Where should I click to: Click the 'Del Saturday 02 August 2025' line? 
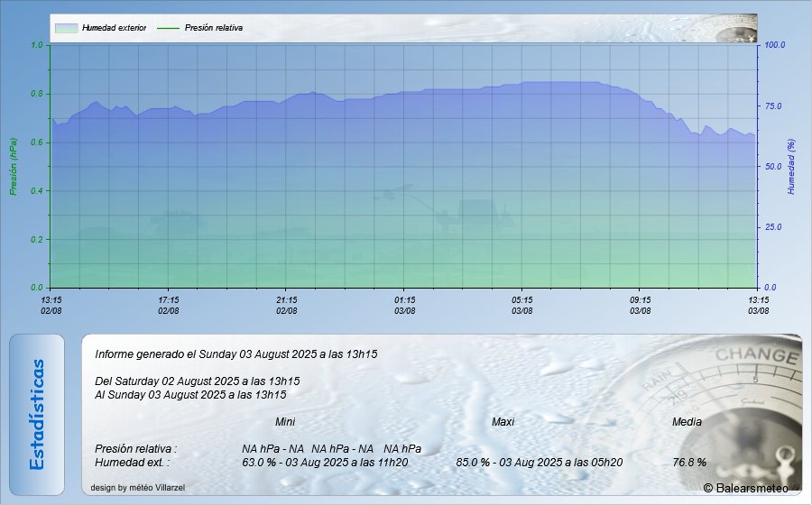pos(198,381)
